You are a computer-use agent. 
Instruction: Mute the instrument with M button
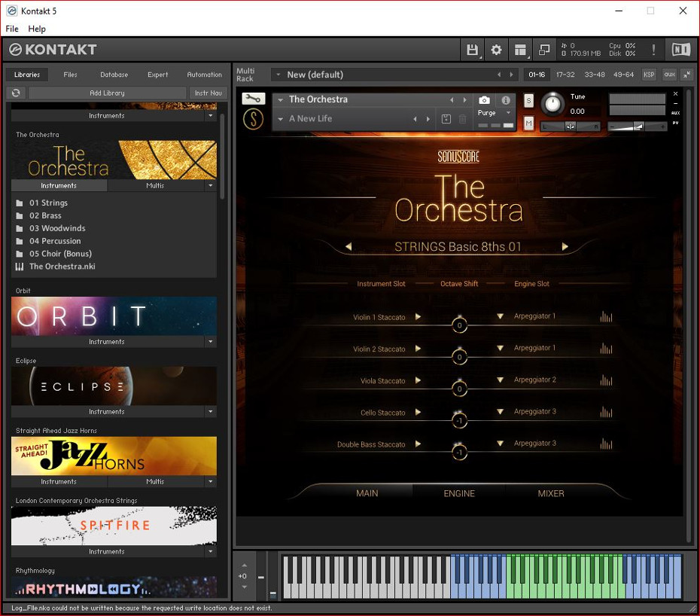[x=528, y=123]
